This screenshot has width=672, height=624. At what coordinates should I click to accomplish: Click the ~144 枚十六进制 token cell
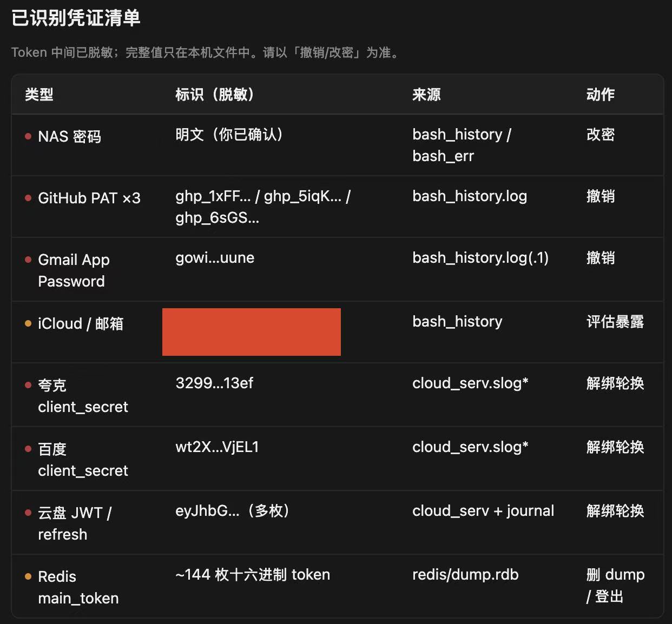tap(253, 574)
